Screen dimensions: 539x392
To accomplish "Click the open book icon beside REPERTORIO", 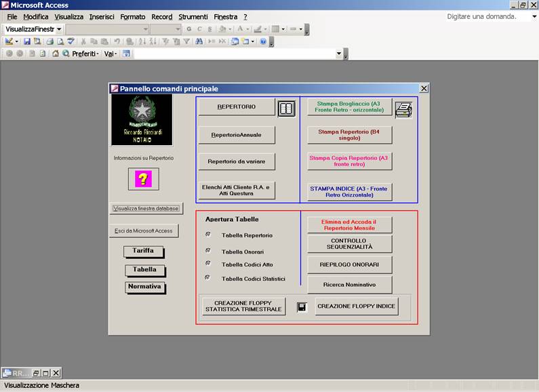I will pyautogui.click(x=286, y=109).
